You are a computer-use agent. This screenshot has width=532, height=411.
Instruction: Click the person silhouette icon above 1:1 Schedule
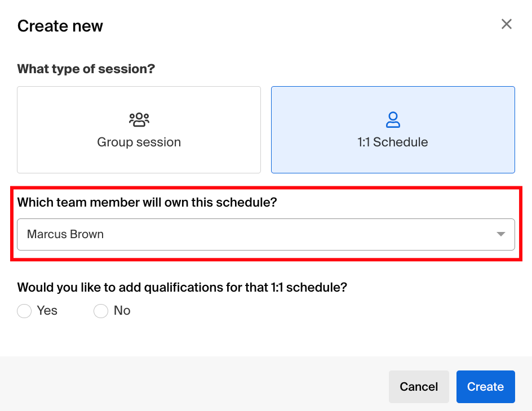pyautogui.click(x=393, y=119)
